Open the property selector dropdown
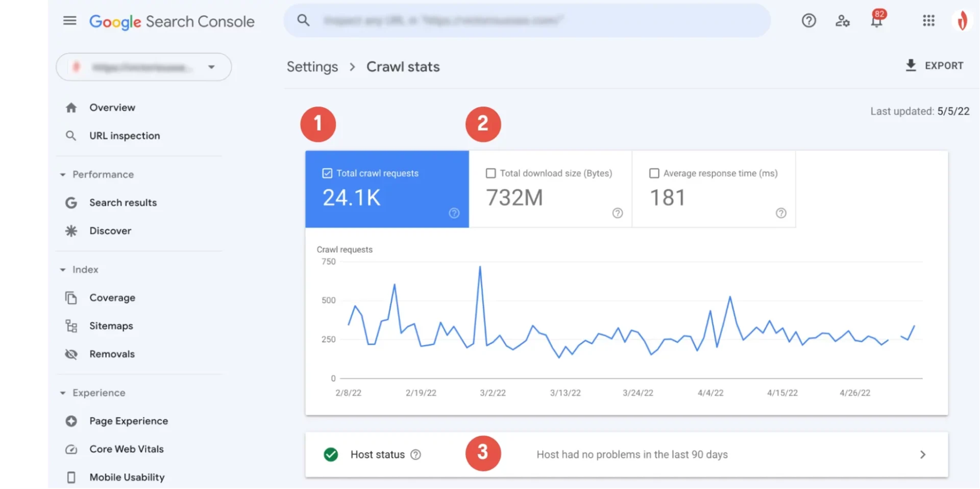The height and width of the screenshot is (489, 980). pyautogui.click(x=144, y=67)
